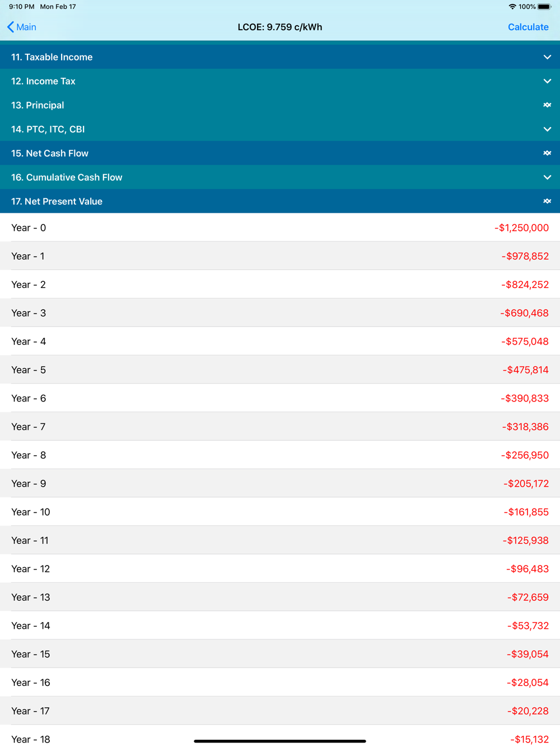Select the '15. Net Cash Flow' header
Viewport: 560px width, 747px height.
click(x=50, y=153)
